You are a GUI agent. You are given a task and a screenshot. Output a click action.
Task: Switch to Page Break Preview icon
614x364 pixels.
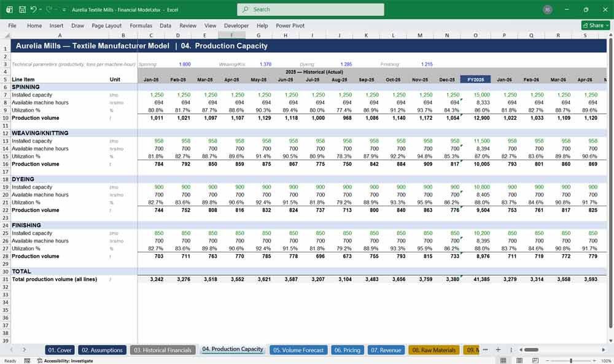pos(535,360)
